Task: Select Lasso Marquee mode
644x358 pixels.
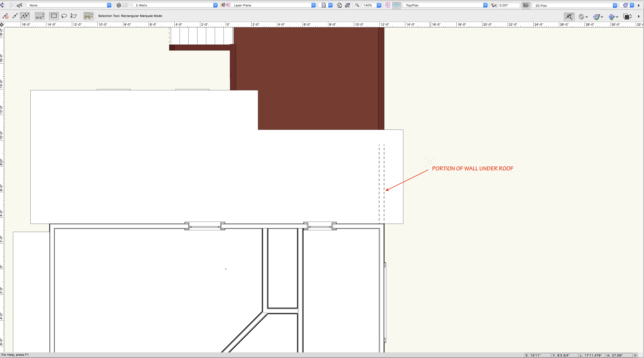Action: [x=64, y=16]
